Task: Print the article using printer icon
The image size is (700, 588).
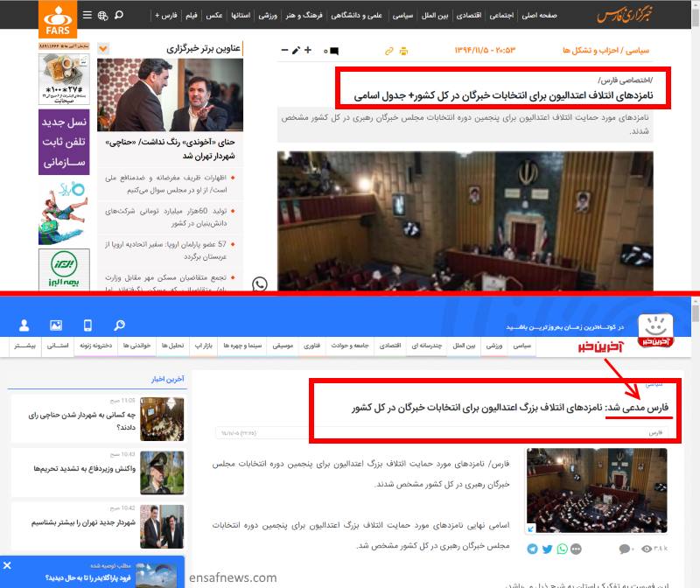Action: (403, 51)
